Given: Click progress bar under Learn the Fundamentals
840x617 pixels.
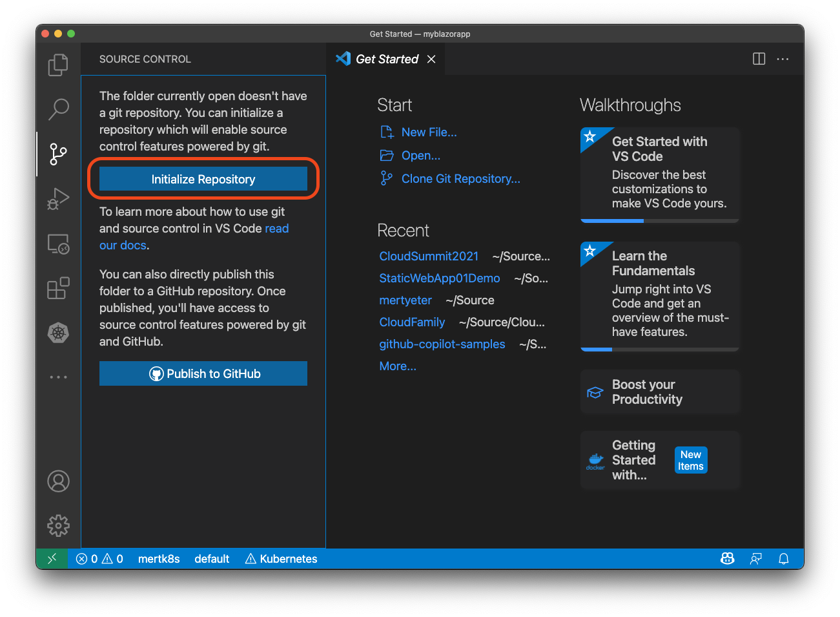Looking at the screenshot, I should click(x=660, y=350).
